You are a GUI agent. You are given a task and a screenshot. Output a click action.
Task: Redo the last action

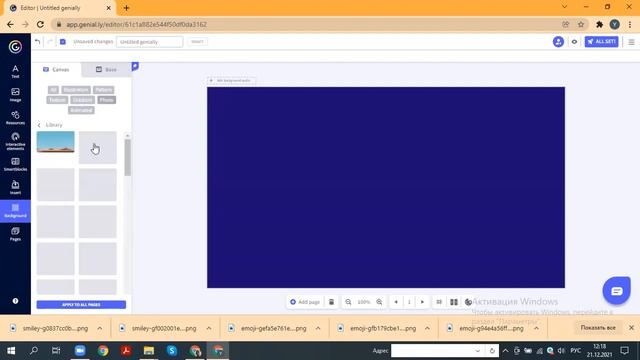pyautogui.click(x=50, y=42)
